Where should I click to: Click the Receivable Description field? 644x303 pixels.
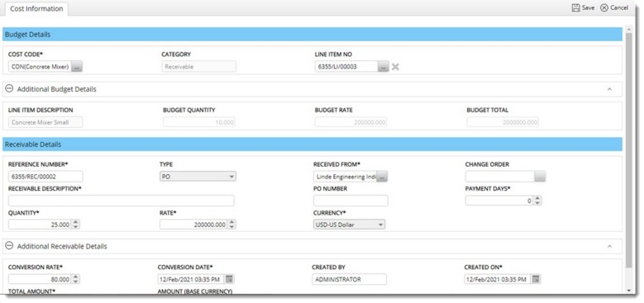122,201
